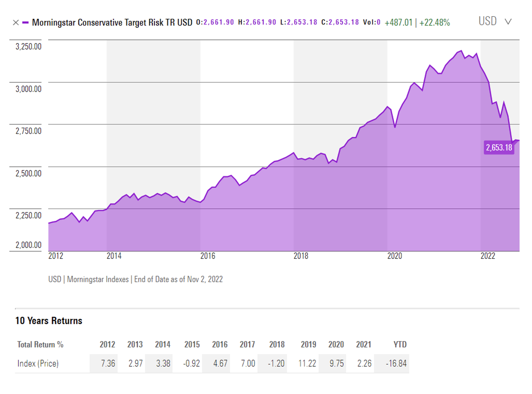Click the 2022 x-axis label

tap(488, 256)
